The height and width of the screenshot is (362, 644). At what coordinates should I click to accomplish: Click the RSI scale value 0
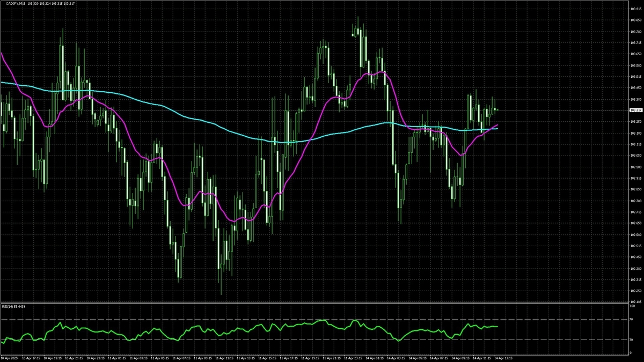631,352
